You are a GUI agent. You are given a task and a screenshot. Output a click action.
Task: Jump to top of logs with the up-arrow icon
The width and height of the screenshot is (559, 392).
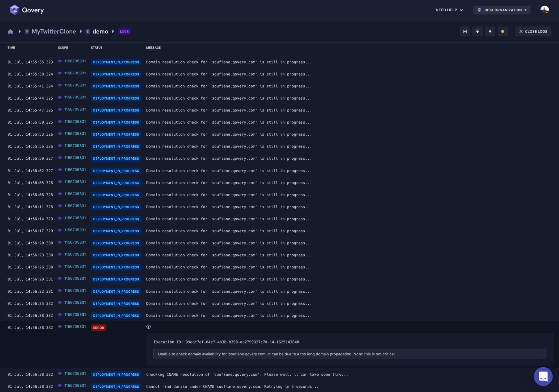click(x=477, y=31)
